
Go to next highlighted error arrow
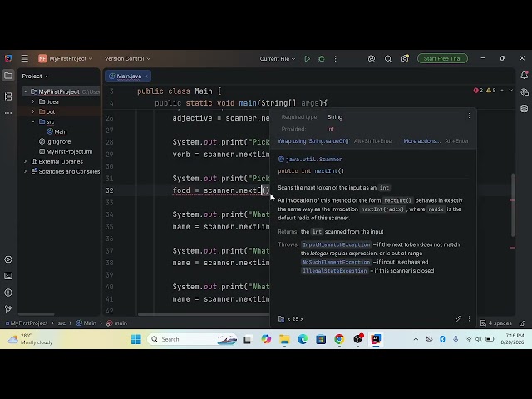(510, 91)
